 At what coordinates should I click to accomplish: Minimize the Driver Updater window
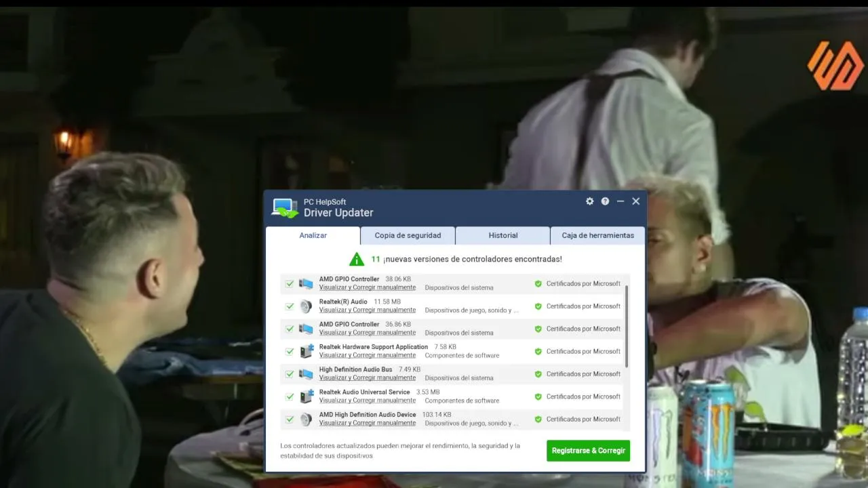click(620, 201)
